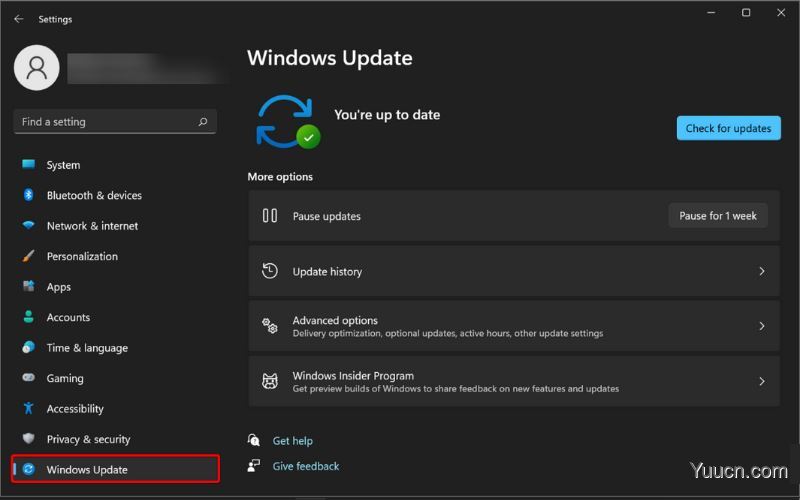
Task: Click the Apps icon in sidebar
Action: click(x=29, y=286)
